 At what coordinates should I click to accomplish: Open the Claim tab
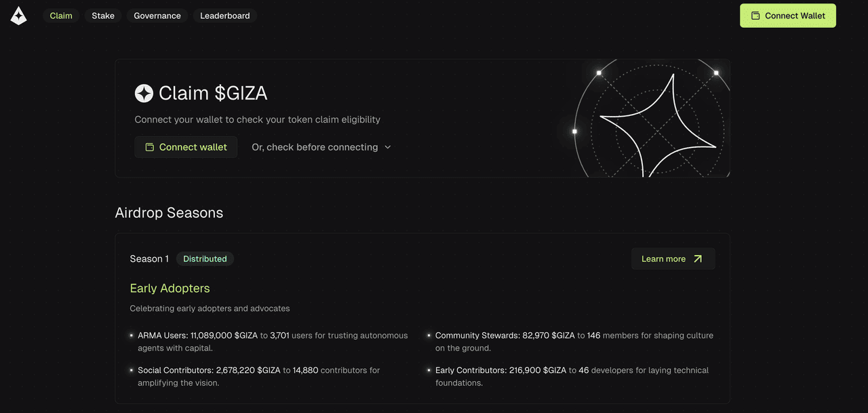[x=61, y=16]
